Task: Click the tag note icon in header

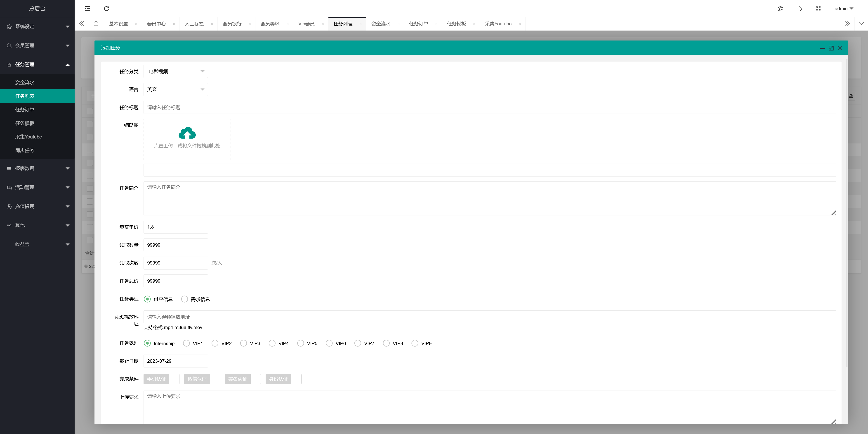Action: click(x=799, y=8)
